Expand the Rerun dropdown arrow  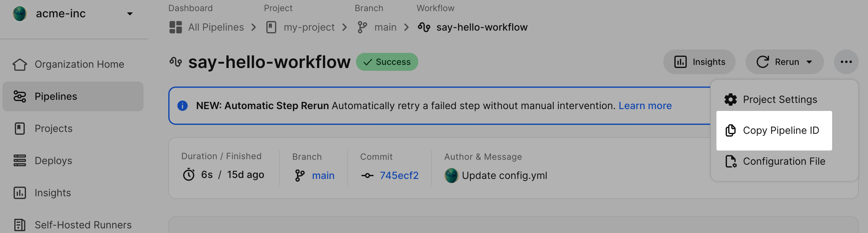pos(809,62)
